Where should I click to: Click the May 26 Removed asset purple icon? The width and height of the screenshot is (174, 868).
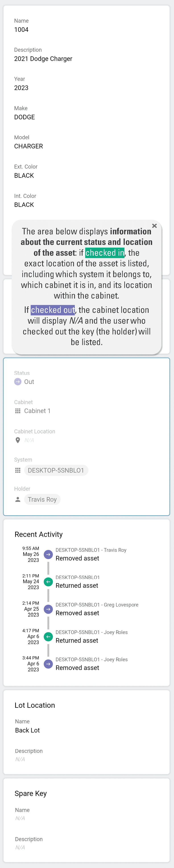pos(48,554)
